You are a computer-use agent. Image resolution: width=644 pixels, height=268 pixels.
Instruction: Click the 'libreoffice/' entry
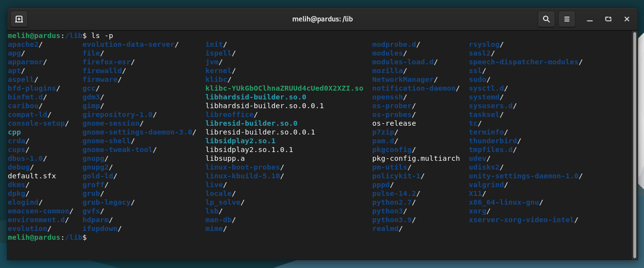click(232, 115)
